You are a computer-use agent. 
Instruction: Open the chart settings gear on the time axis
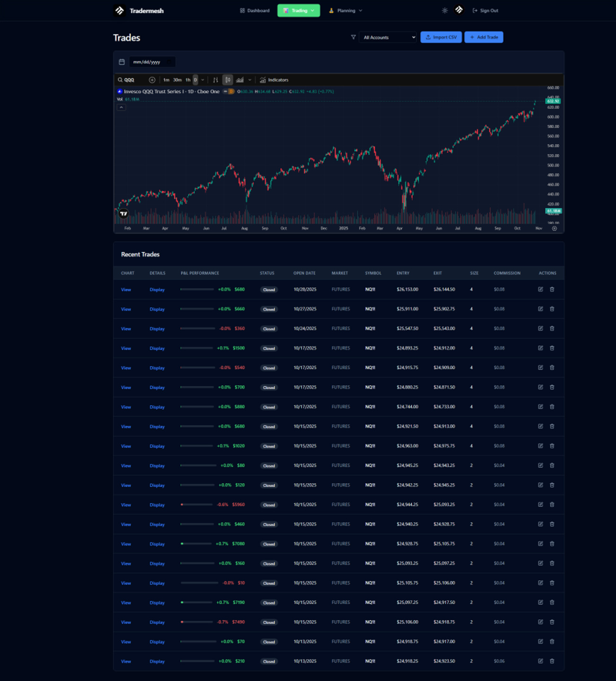click(x=554, y=228)
